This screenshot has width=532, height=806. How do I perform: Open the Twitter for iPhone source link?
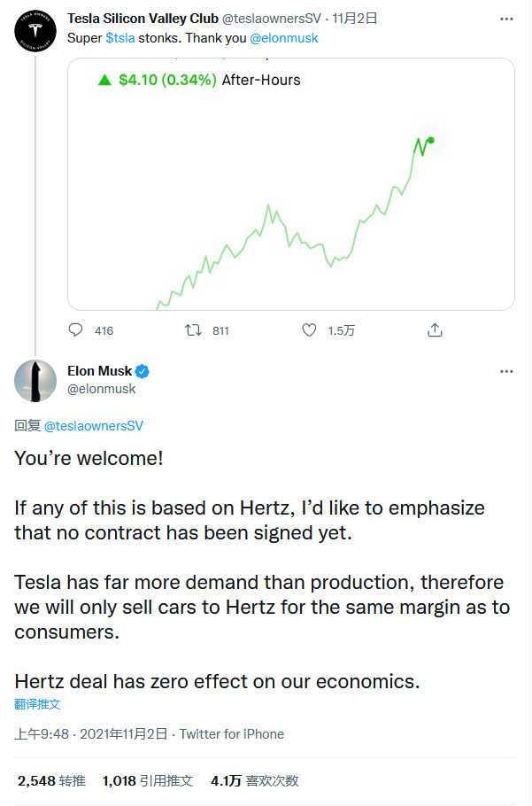233,733
